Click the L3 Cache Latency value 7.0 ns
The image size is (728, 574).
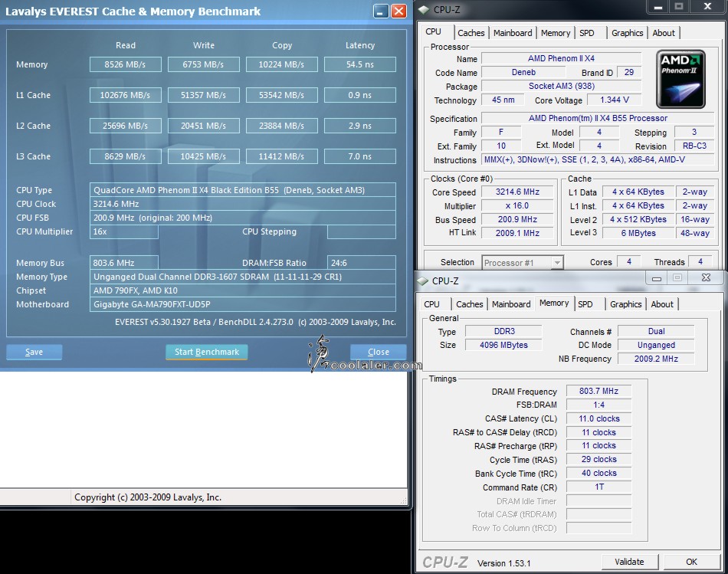360,156
